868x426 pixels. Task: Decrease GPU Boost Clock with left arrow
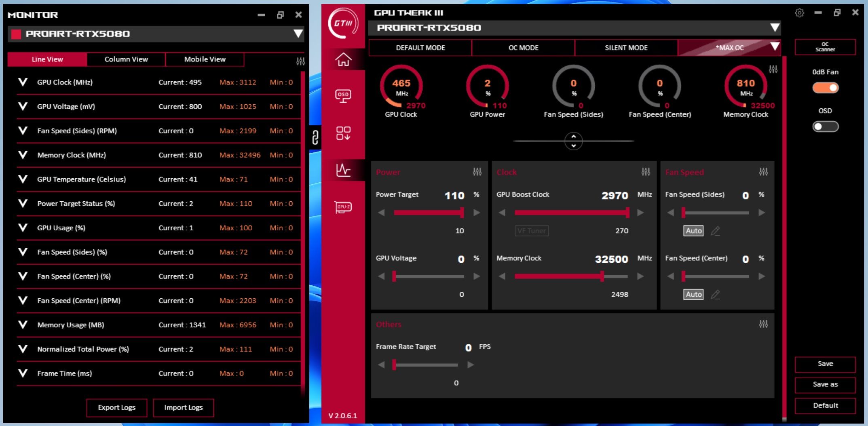coord(502,213)
